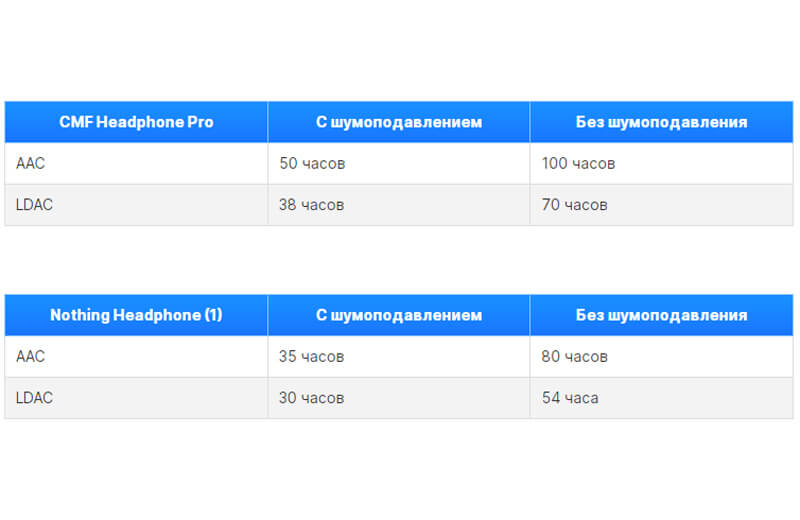Click the LDAC cell in the Nothing Headphone table
The width and height of the screenshot is (800, 520).
coord(35,398)
